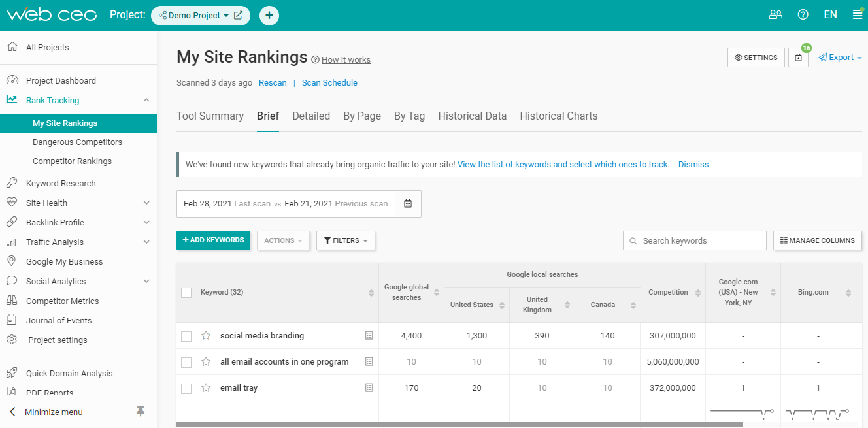
Task: Open the Tool Summary tab
Action: tap(210, 116)
